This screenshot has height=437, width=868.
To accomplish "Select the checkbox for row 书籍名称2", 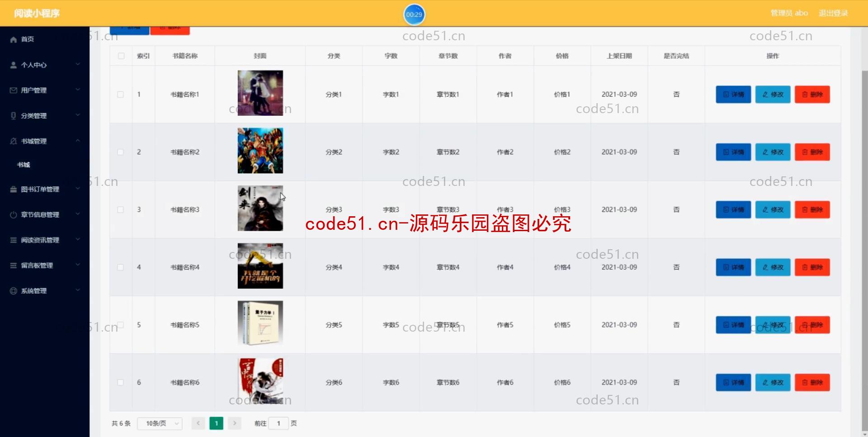I will click(x=121, y=152).
